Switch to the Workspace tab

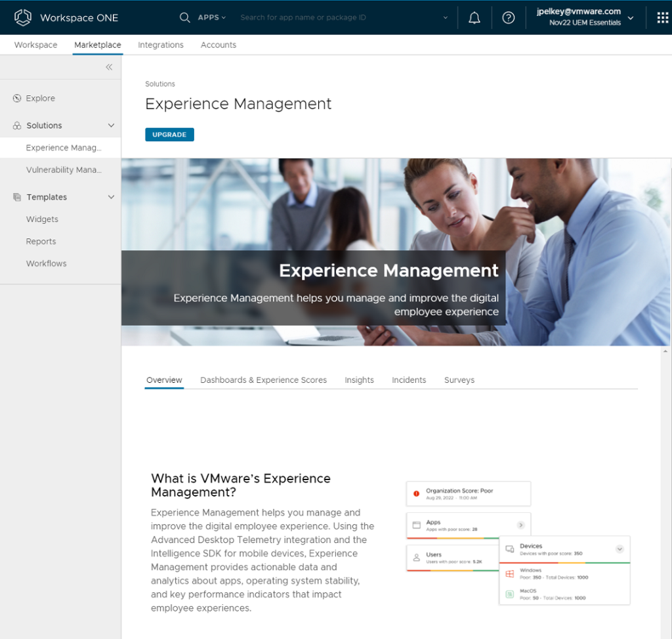coord(35,45)
